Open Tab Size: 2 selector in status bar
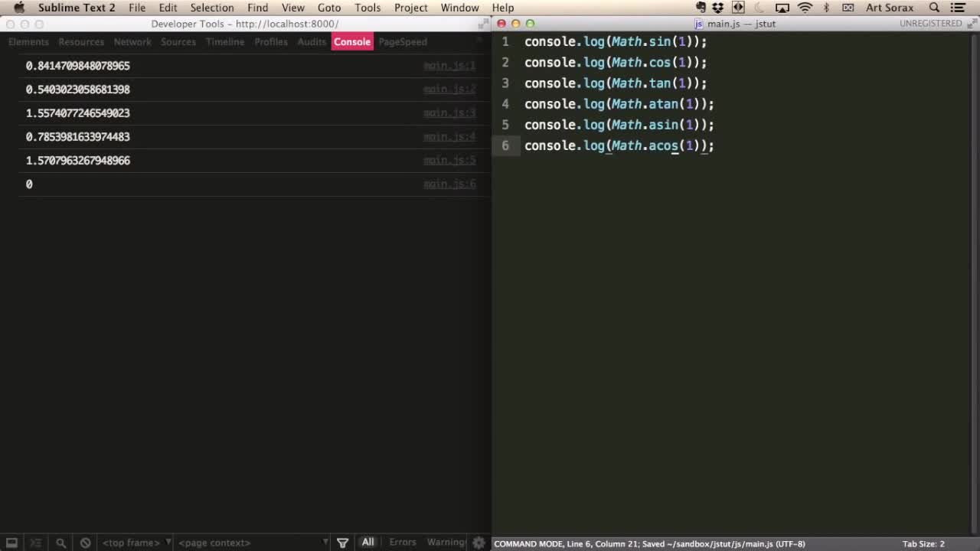This screenshot has width=980, height=551. pyautogui.click(x=923, y=544)
